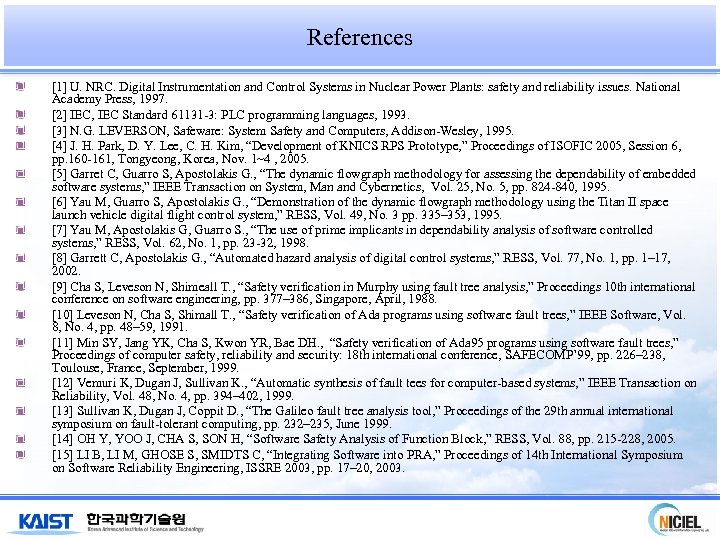Select reference [12] Vemuri K automatic synthesis

coord(374,389)
